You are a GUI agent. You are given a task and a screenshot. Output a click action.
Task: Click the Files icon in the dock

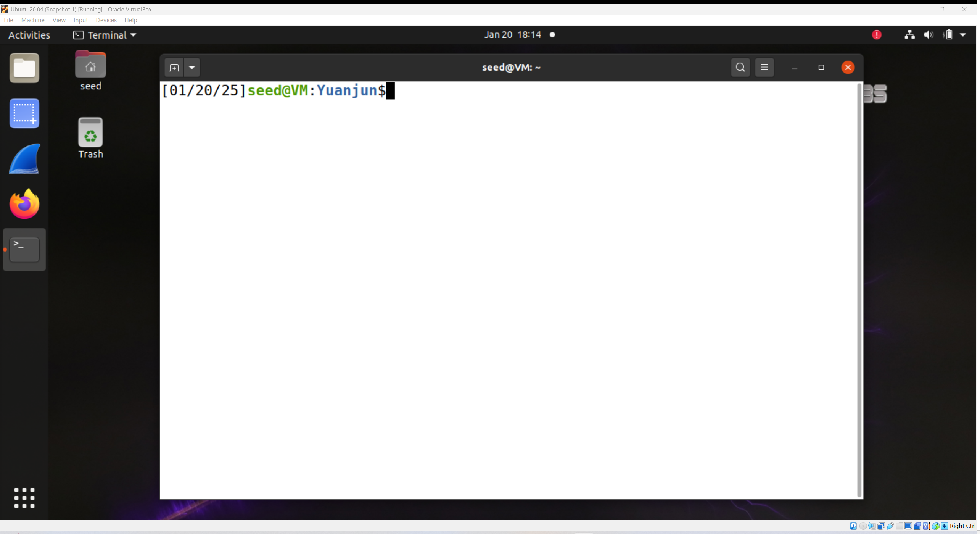tap(24, 68)
